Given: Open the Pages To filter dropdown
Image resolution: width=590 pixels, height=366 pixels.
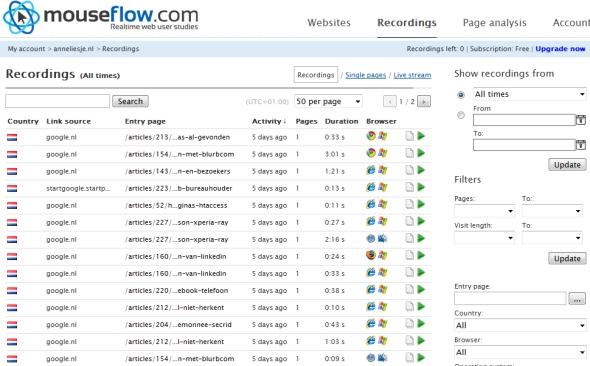Looking at the screenshot, I should coord(552,211).
